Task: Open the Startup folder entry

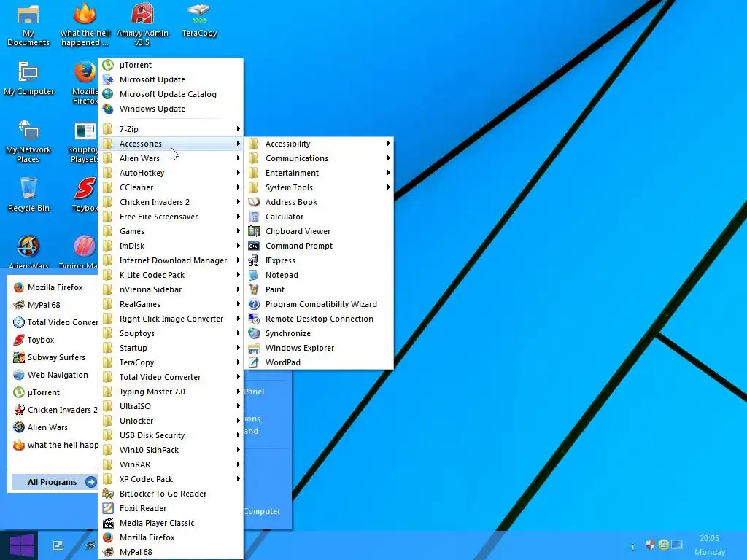Action: (171, 348)
